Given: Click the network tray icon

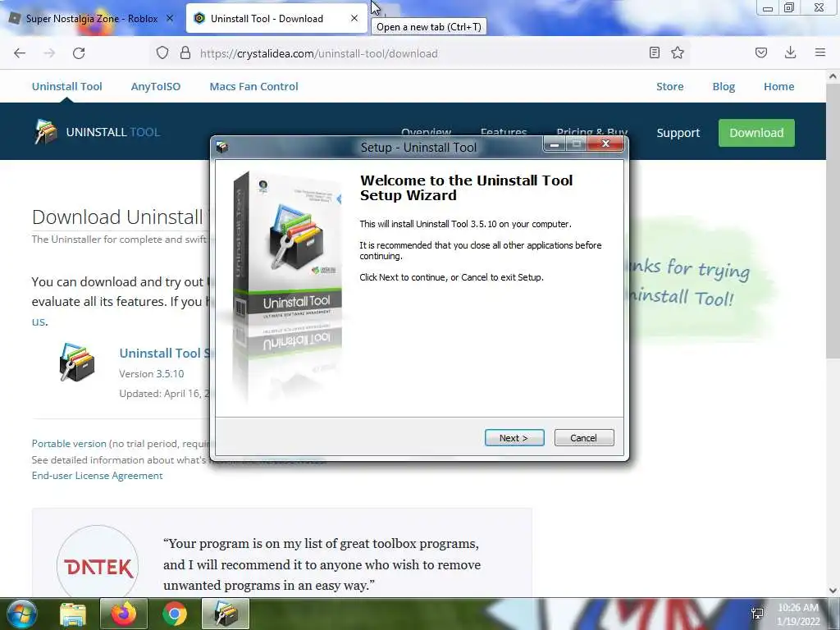Looking at the screenshot, I should [757, 614].
